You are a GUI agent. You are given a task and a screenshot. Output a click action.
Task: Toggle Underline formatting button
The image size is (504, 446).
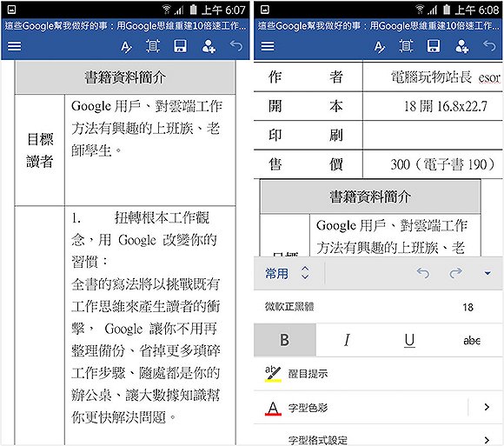(x=409, y=340)
